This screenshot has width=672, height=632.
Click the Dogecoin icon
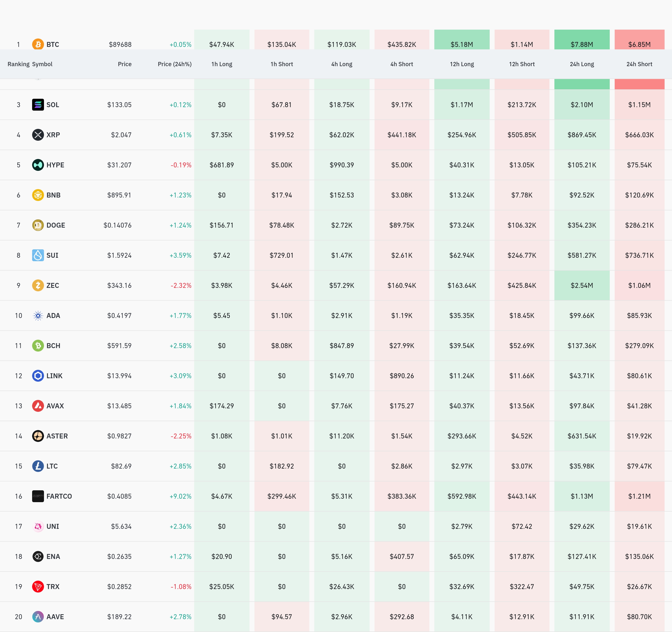point(38,225)
